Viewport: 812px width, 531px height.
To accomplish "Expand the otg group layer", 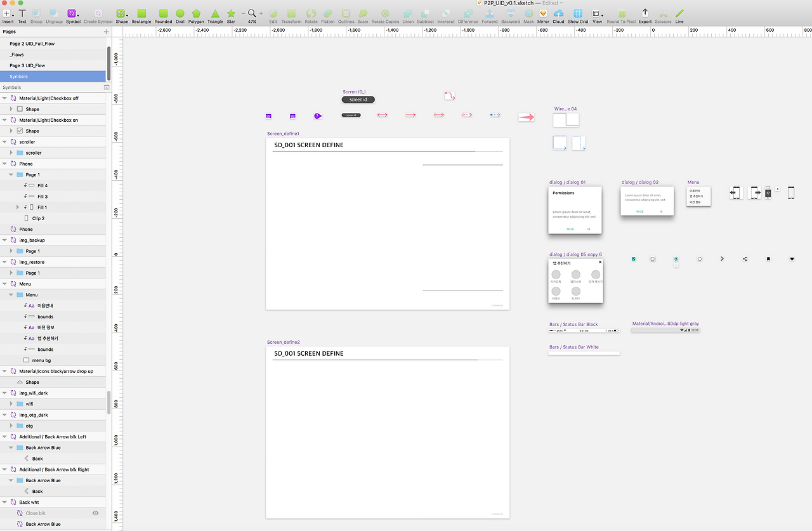I will pyautogui.click(x=11, y=426).
